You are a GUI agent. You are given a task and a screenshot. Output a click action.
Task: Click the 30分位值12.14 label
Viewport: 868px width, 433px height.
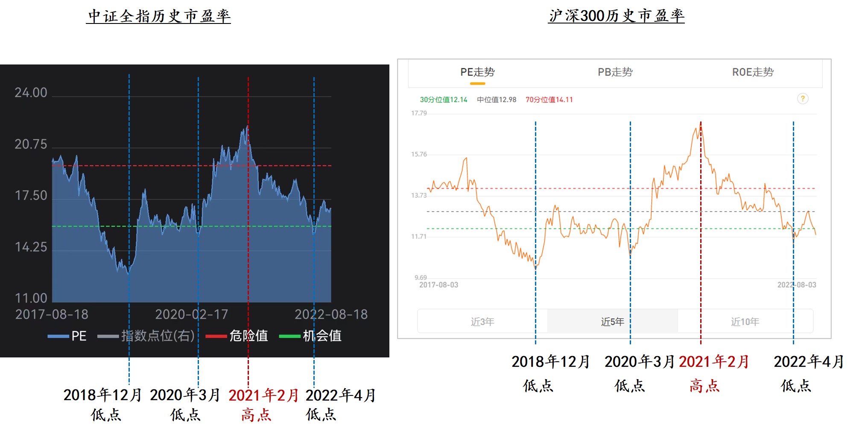point(443,99)
